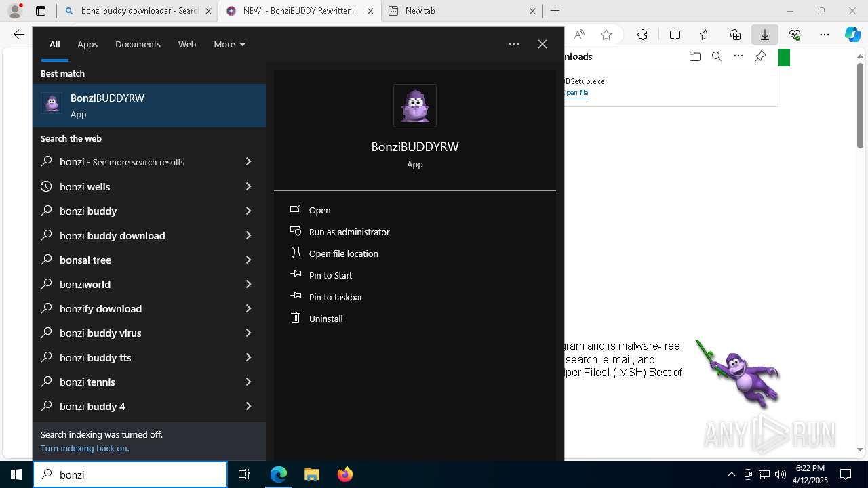Open Firefox from the taskbar
The image size is (868, 488).
[344, 474]
